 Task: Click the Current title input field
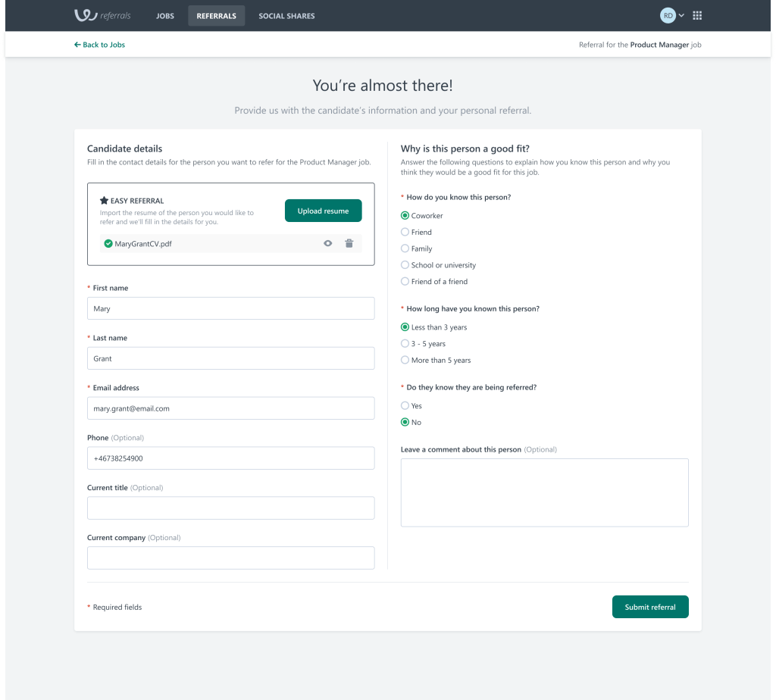pyautogui.click(x=230, y=508)
